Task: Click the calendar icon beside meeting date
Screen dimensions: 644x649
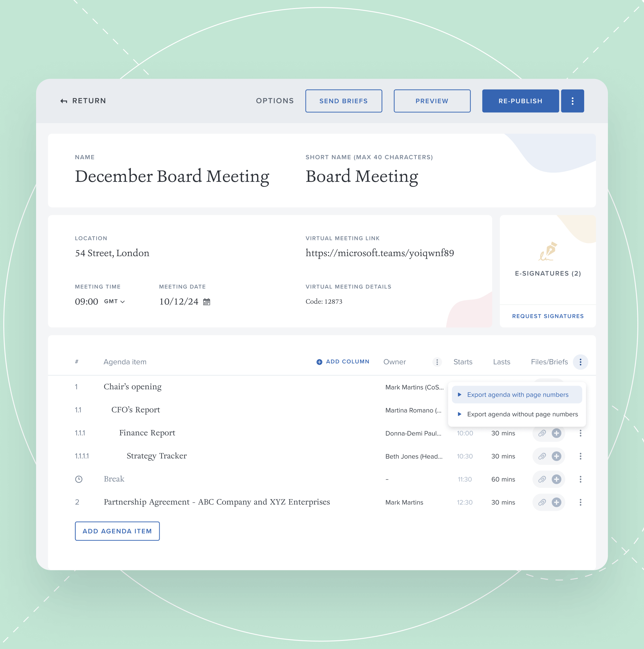Action: (206, 302)
